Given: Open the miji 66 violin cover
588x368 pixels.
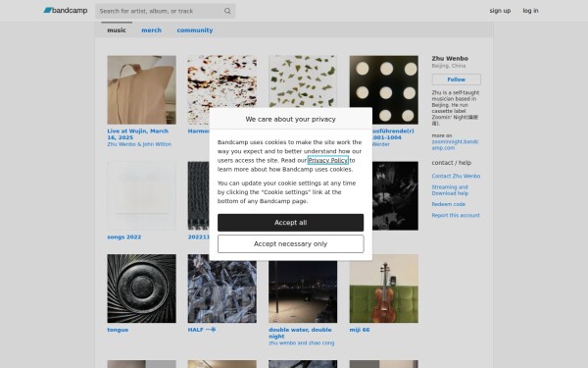Looking at the screenshot, I should click(383, 289).
